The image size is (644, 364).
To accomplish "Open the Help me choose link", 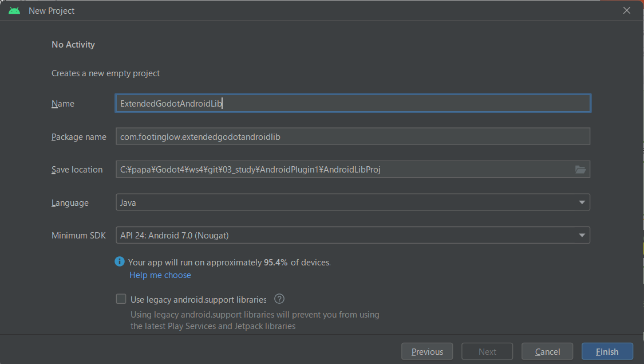I will pos(160,275).
